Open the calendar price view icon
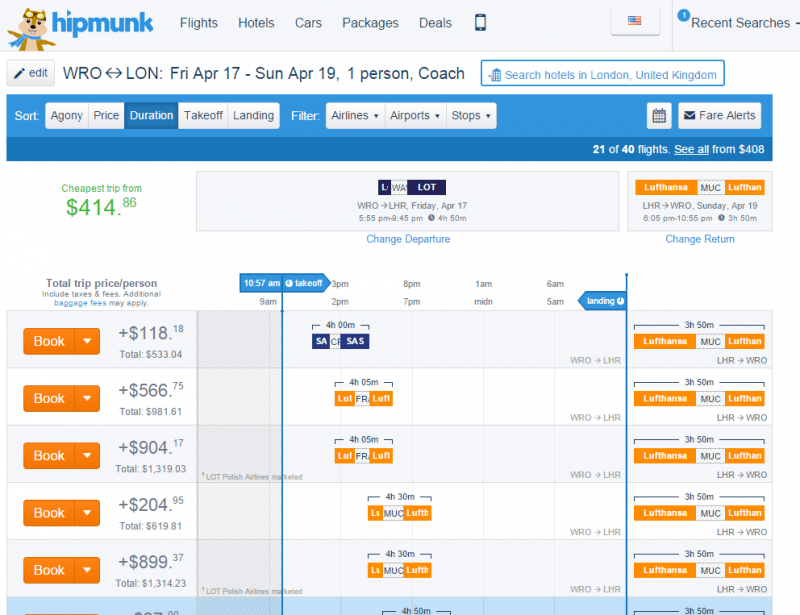This screenshot has height=615, width=800. click(659, 116)
